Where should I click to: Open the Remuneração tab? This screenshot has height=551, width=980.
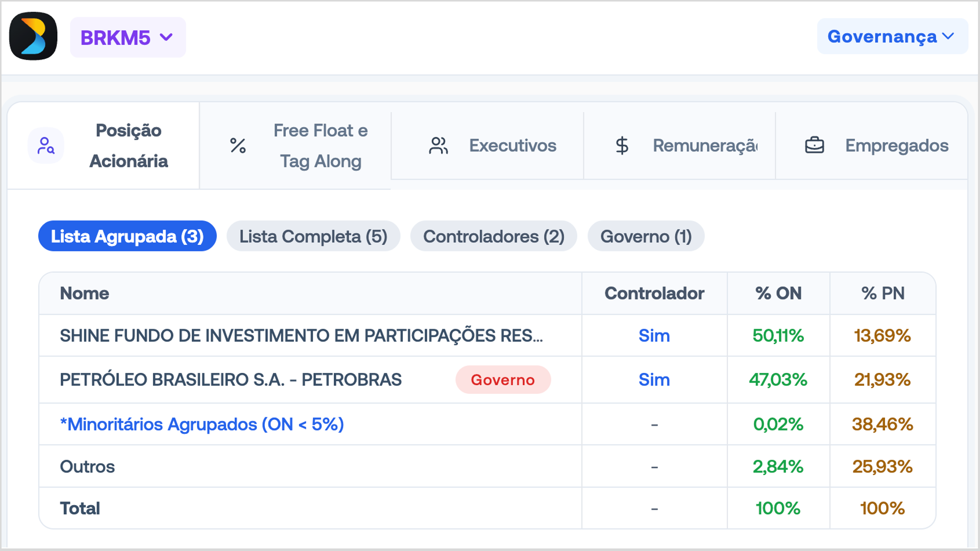click(x=679, y=146)
